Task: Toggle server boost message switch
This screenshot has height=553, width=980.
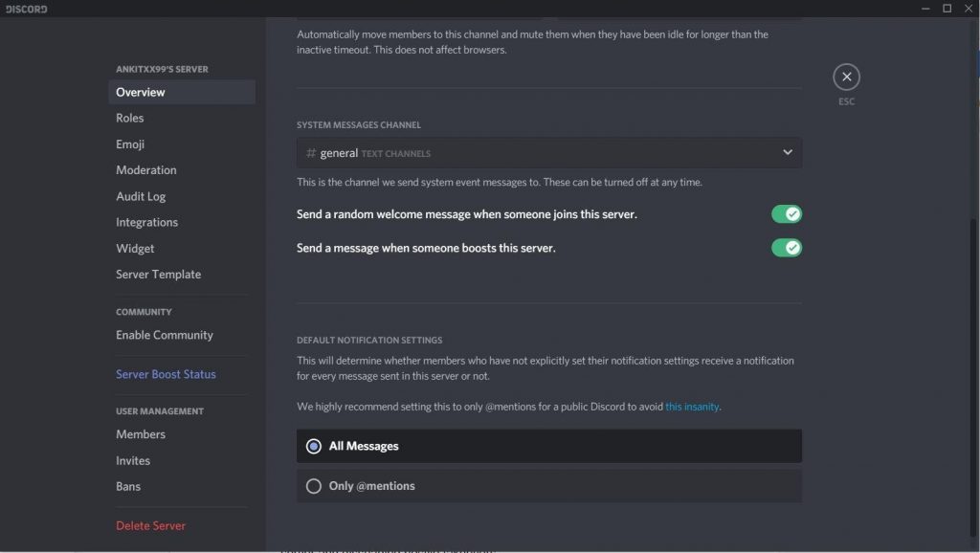Action: (x=787, y=248)
